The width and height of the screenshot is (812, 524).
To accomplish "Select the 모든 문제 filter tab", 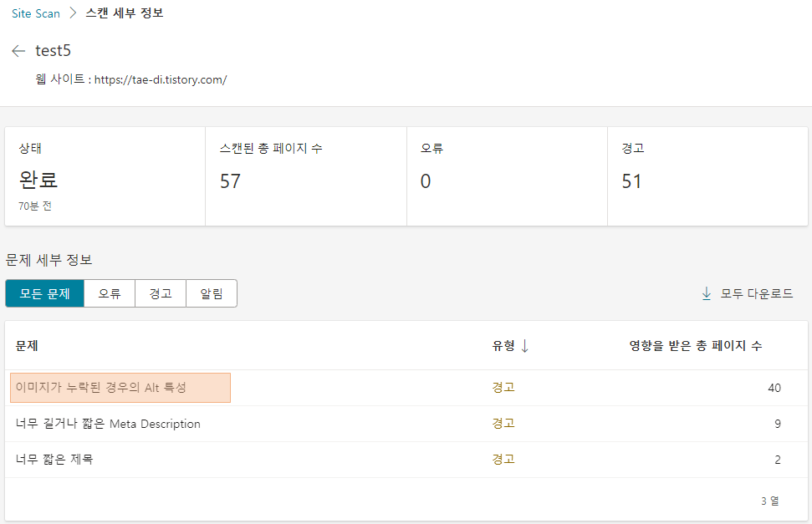I will (44, 293).
